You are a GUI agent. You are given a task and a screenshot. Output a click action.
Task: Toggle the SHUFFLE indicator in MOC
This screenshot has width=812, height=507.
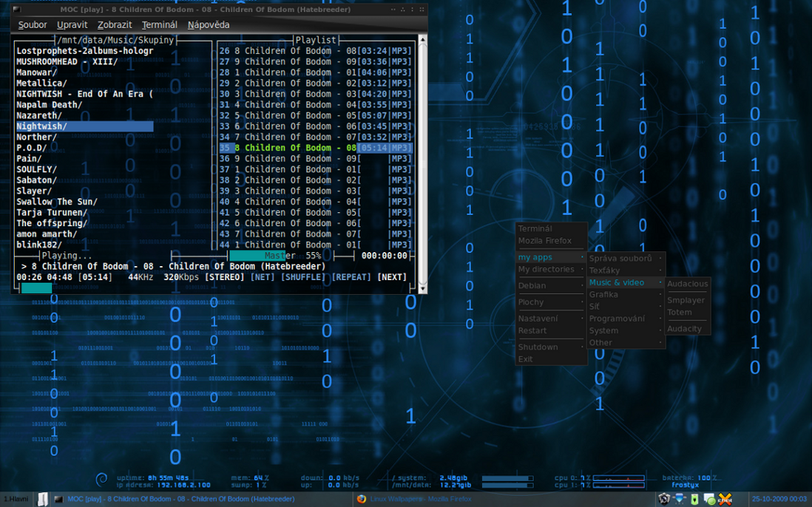click(303, 277)
